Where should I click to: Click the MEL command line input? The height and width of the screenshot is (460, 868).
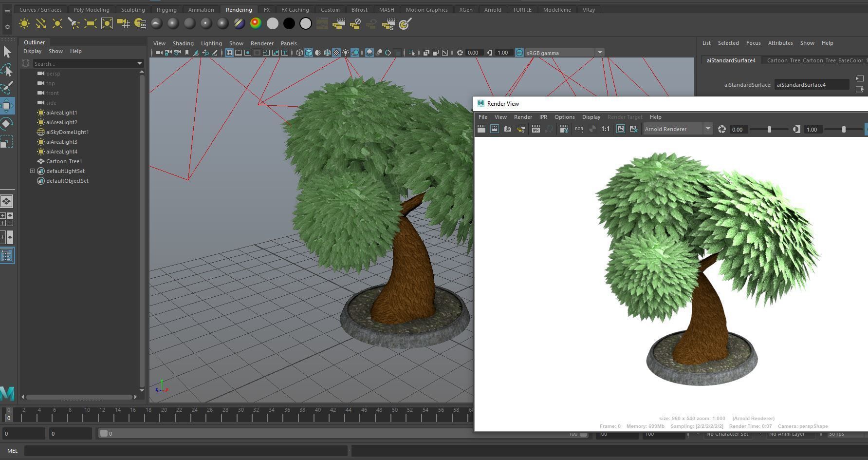tap(186, 451)
